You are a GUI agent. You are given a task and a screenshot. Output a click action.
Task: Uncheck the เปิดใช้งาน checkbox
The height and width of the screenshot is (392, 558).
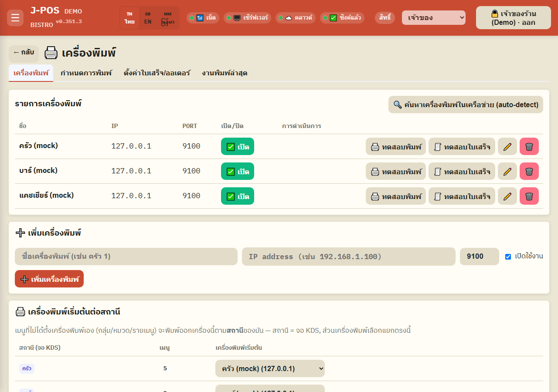coord(508,257)
